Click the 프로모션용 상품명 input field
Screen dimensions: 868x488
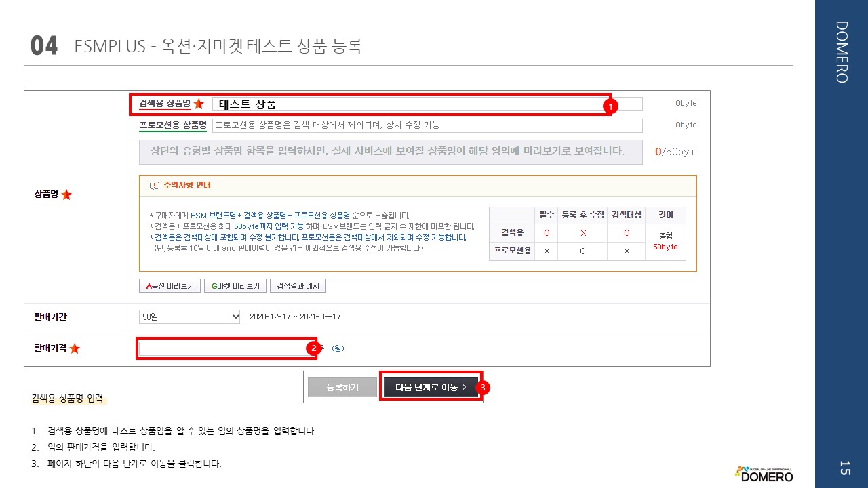(x=427, y=125)
